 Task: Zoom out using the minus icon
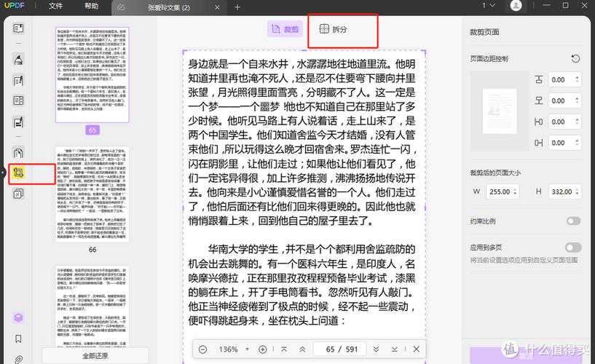203,349
